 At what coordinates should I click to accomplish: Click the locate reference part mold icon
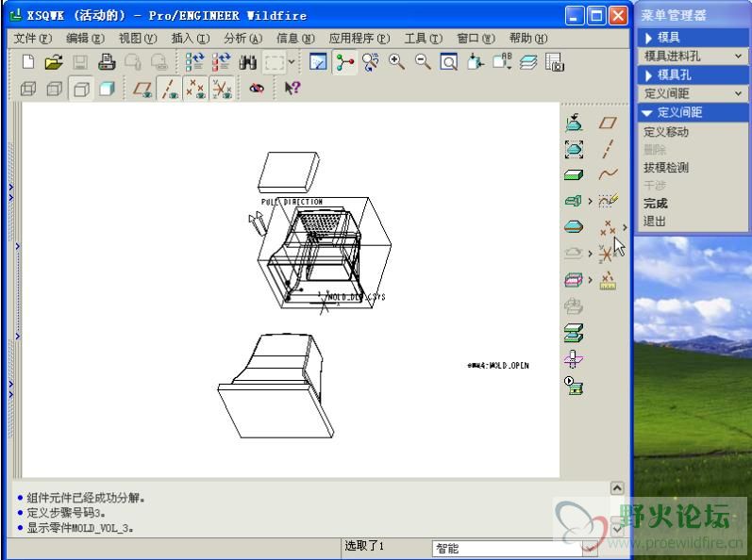click(x=574, y=123)
